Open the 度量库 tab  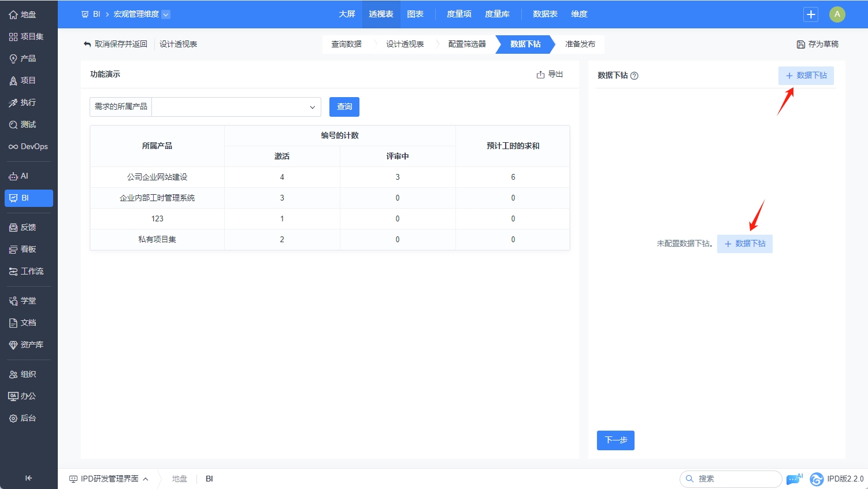click(x=497, y=14)
